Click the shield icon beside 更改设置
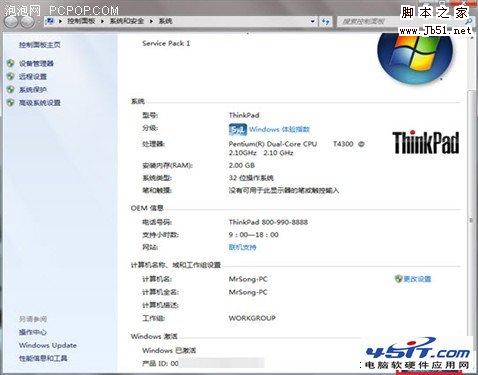The image size is (478, 375). [x=398, y=279]
